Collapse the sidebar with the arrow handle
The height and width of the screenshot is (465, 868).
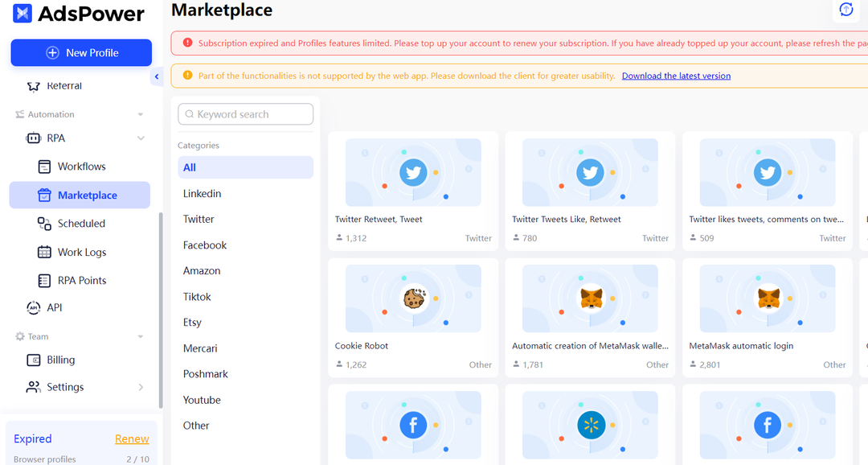(x=157, y=77)
